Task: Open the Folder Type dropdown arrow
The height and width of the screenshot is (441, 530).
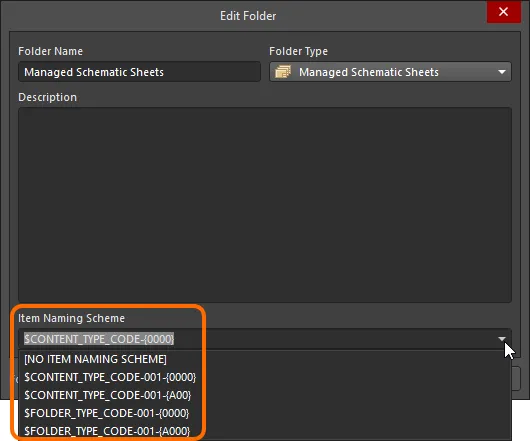Action: pyautogui.click(x=502, y=72)
